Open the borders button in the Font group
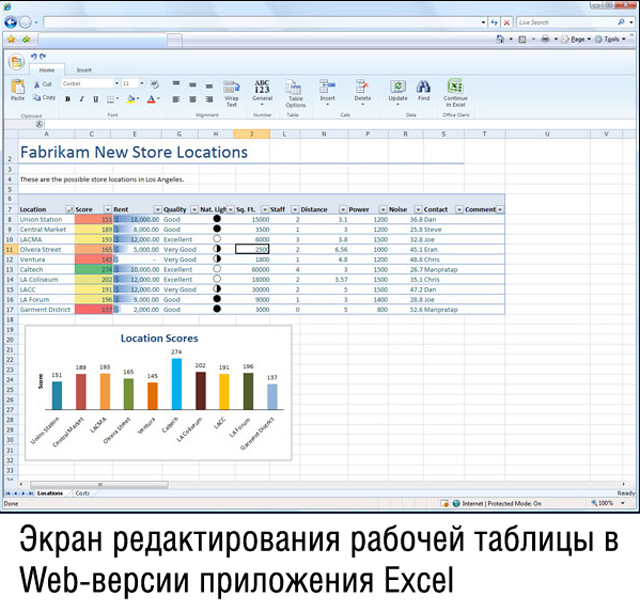 click(112, 99)
